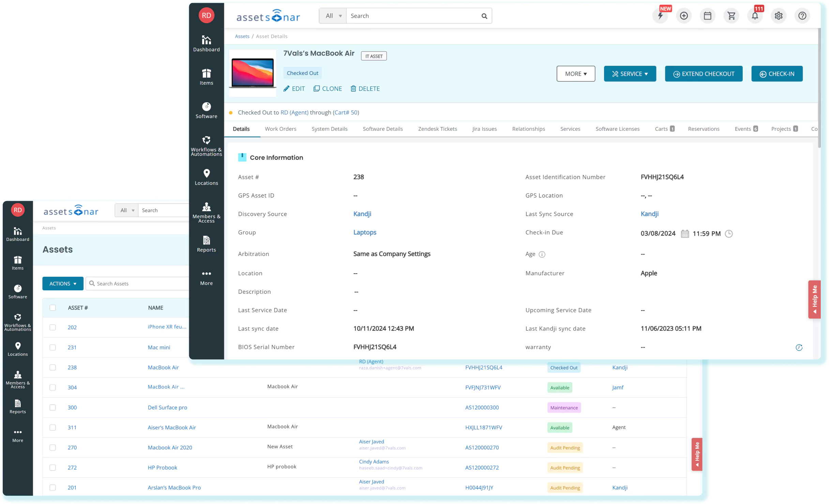Open Dashboard in the back Assets window sidebar
Viewport: 829px width, 504px height.
click(18, 234)
